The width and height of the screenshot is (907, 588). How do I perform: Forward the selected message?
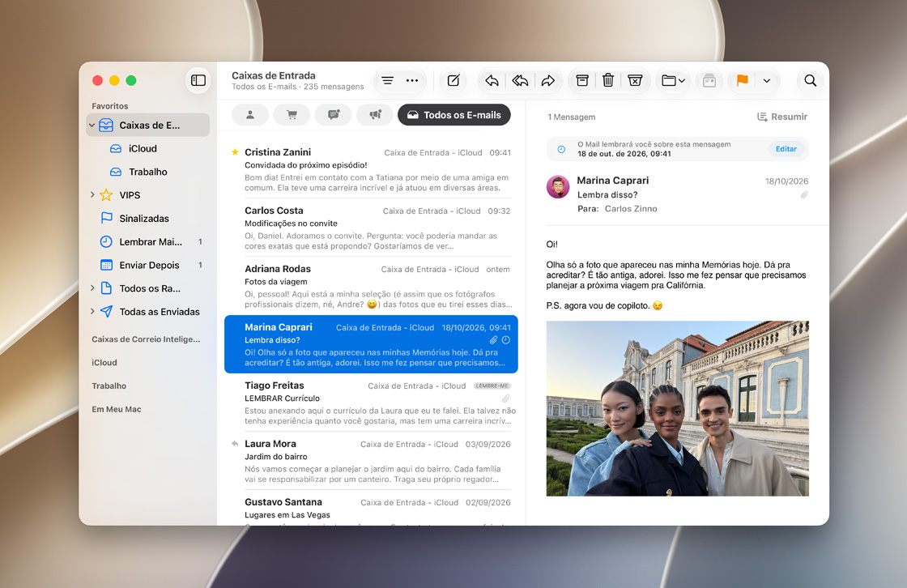tap(547, 80)
